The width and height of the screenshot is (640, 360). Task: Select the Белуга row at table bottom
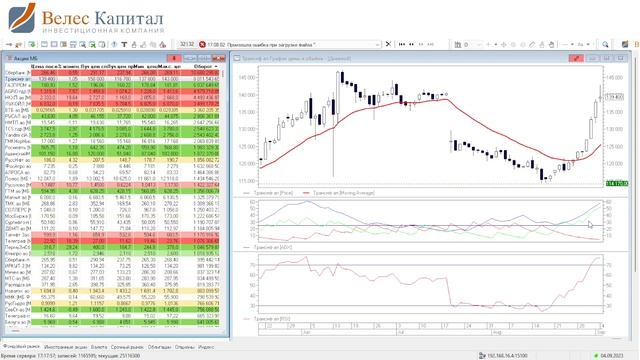pos(112,322)
